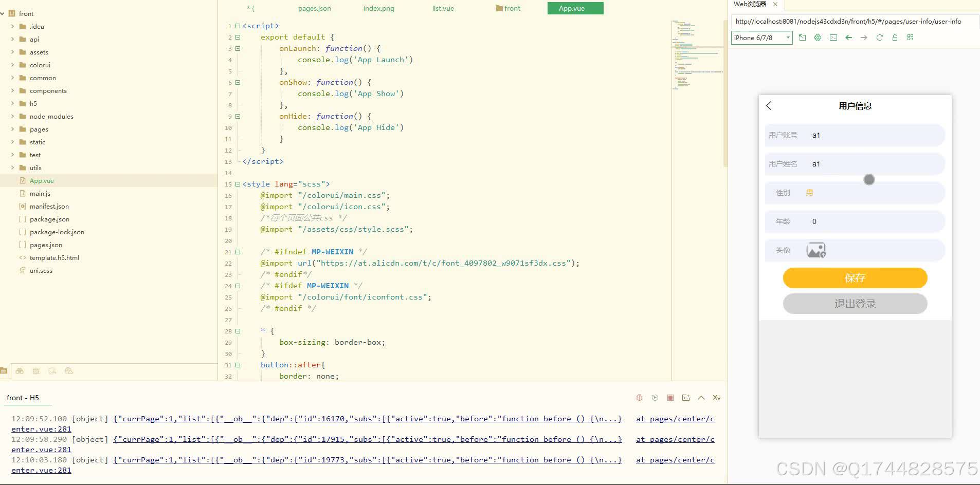Open uni.scss in the file tree

click(x=41, y=270)
